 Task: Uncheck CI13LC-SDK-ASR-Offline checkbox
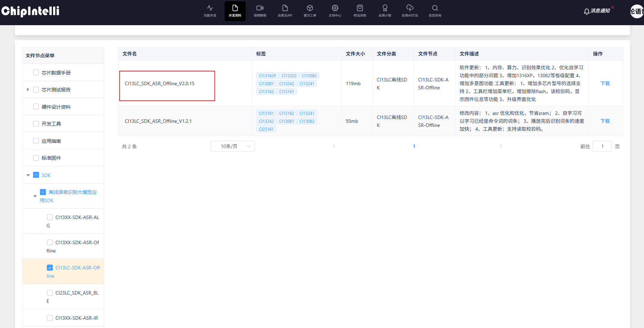pyautogui.click(x=50, y=268)
